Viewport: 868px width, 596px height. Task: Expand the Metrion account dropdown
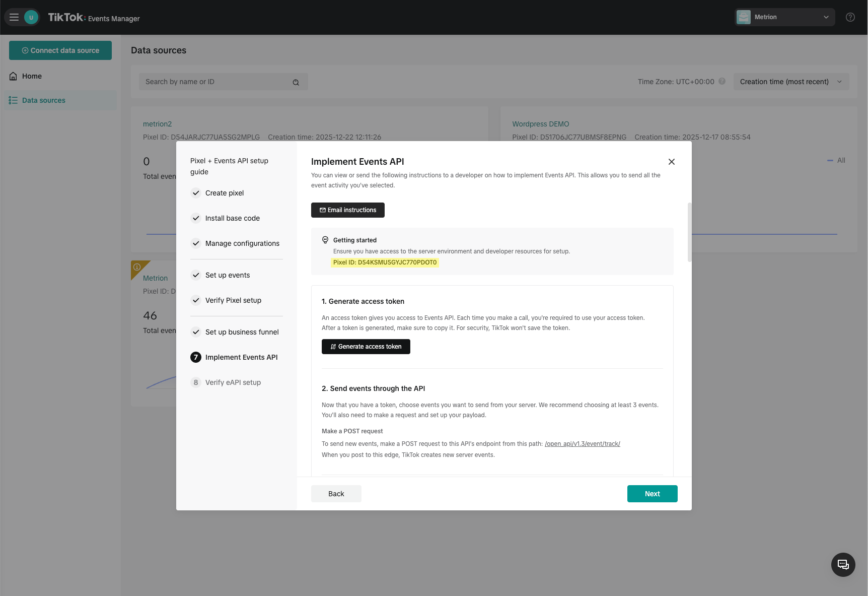point(784,17)
